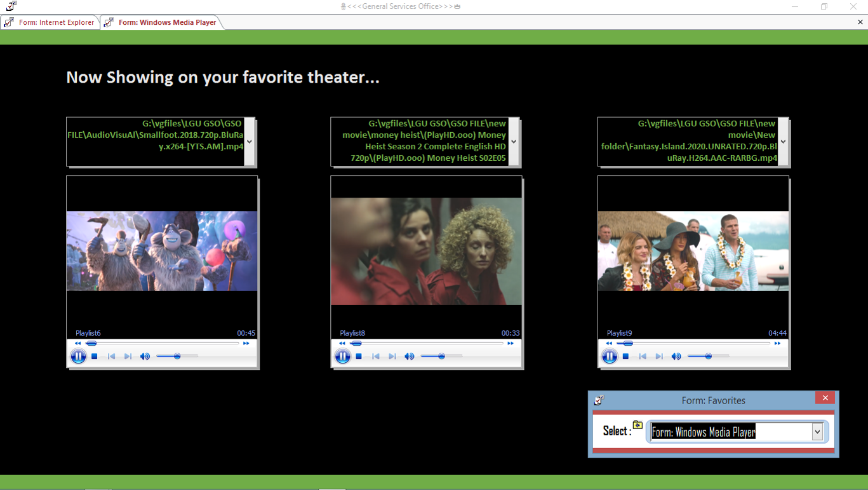Stop playback in the Playlist8 player
The width and height of the screenshot is (868, 490).
coord(359,357)
